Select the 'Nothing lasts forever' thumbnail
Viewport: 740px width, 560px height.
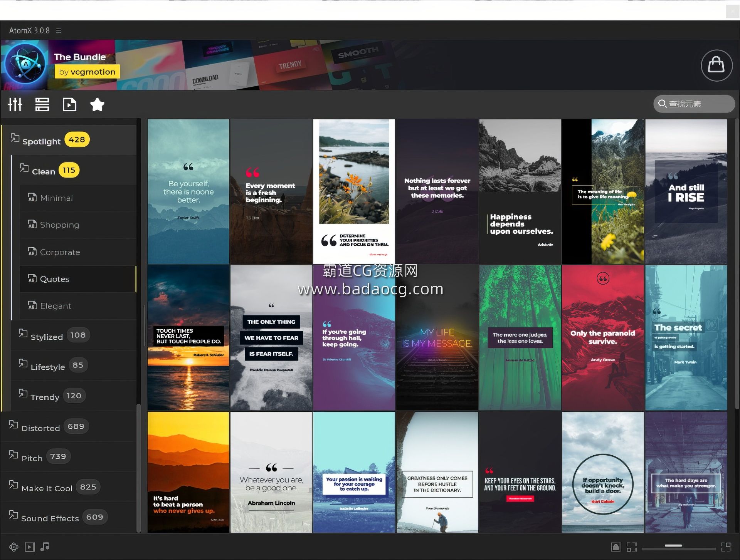tap(437, 191)
